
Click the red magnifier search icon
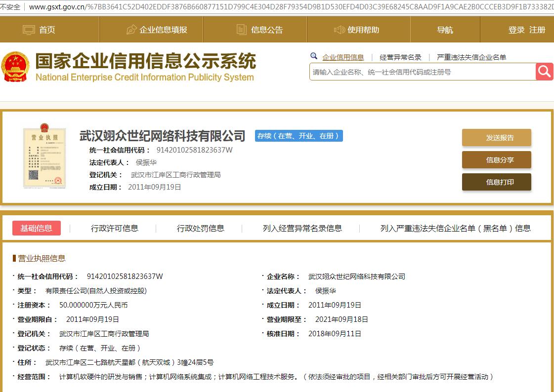click(x=544, y=72)
